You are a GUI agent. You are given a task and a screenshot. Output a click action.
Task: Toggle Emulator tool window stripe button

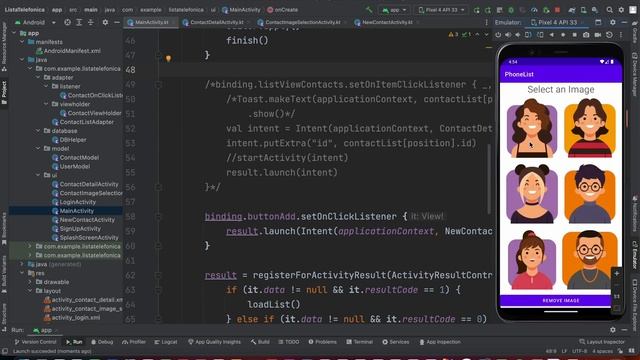coord(635,255)
